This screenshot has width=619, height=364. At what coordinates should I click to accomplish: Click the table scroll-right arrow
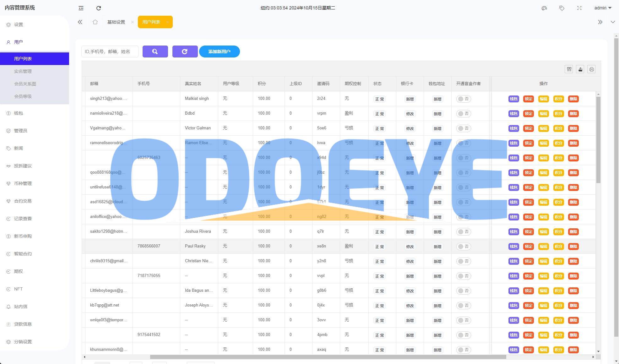tap(593, 357)
